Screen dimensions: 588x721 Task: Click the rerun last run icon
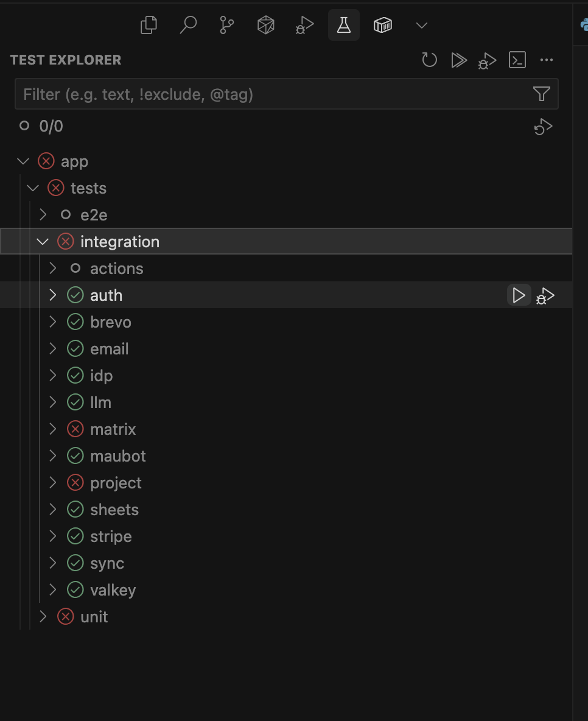click(x=543, y=127)
